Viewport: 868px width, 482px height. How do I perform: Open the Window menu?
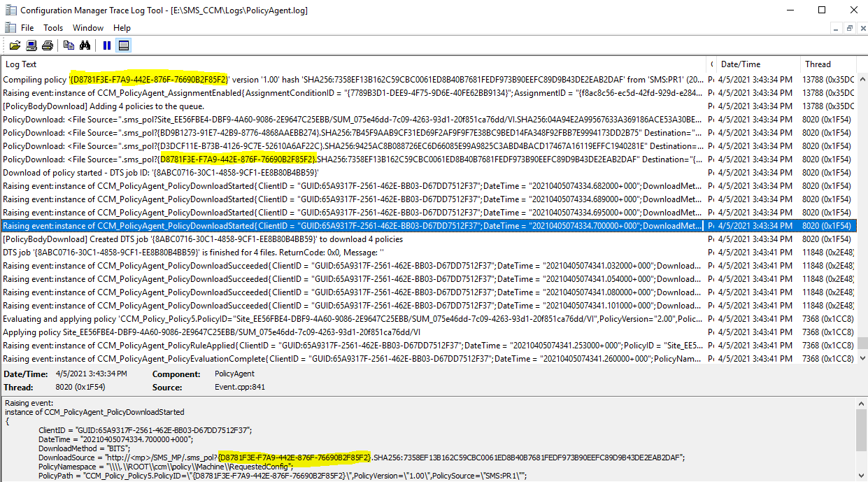point(88,28)
